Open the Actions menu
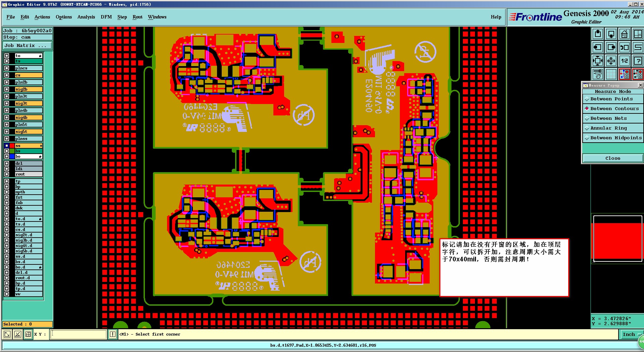Image resolution: width=644 pixels, height=352 pixels. pyautogui.click(x=42, y=17)
